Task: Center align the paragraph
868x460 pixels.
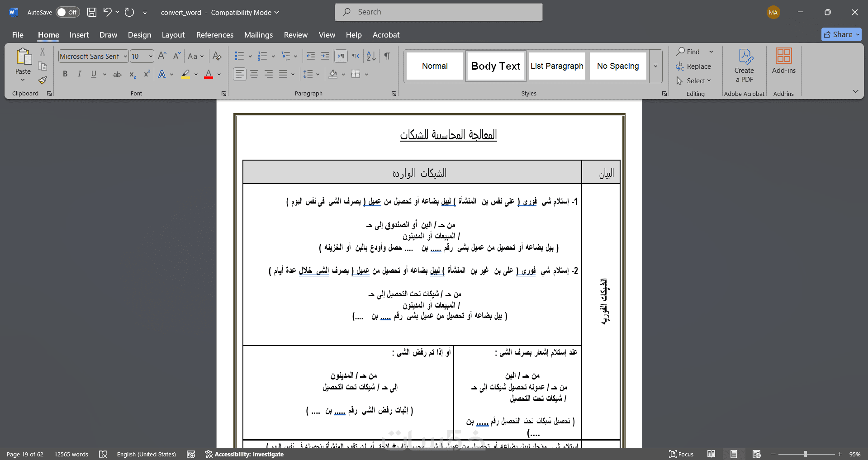Action: click(x=255, y=74)
